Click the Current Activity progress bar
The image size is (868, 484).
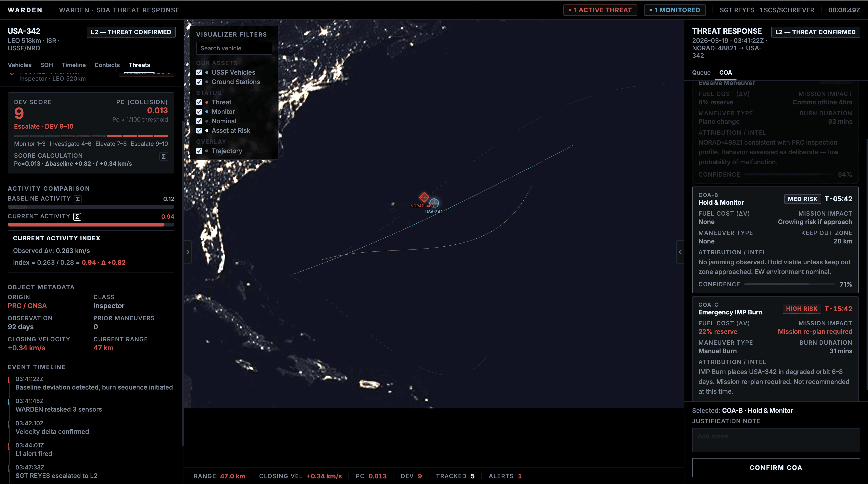(x=91, y=225)
